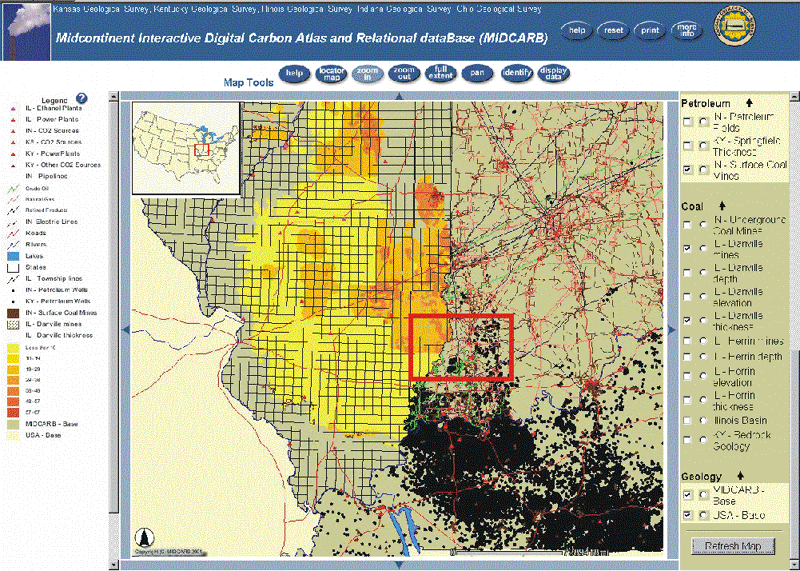The width and height of the screenshot is (800, 571).
Task: Pan map west using left edge arrow
Action: pos(126,330)
